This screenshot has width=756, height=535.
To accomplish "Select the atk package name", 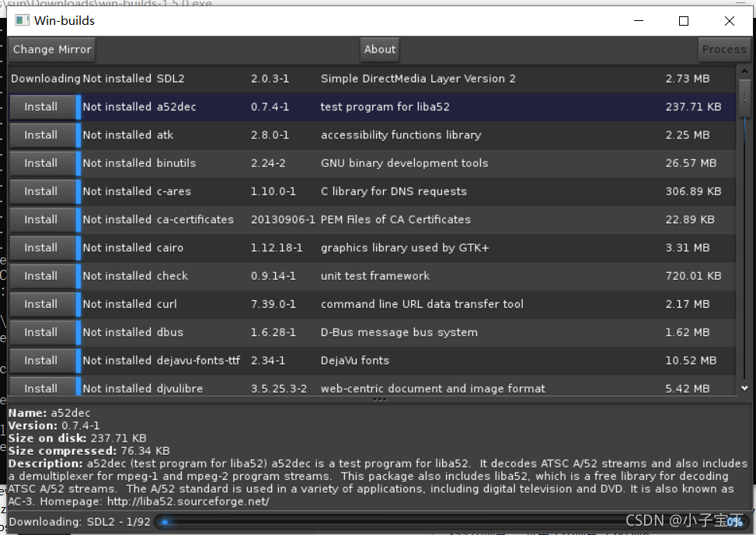I will (165, 135).
